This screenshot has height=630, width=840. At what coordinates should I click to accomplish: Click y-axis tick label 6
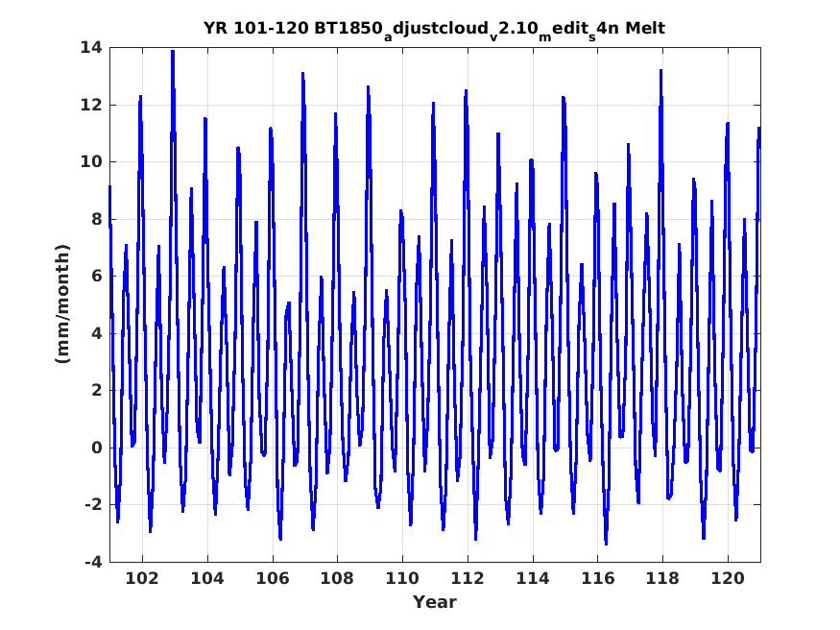96,276
